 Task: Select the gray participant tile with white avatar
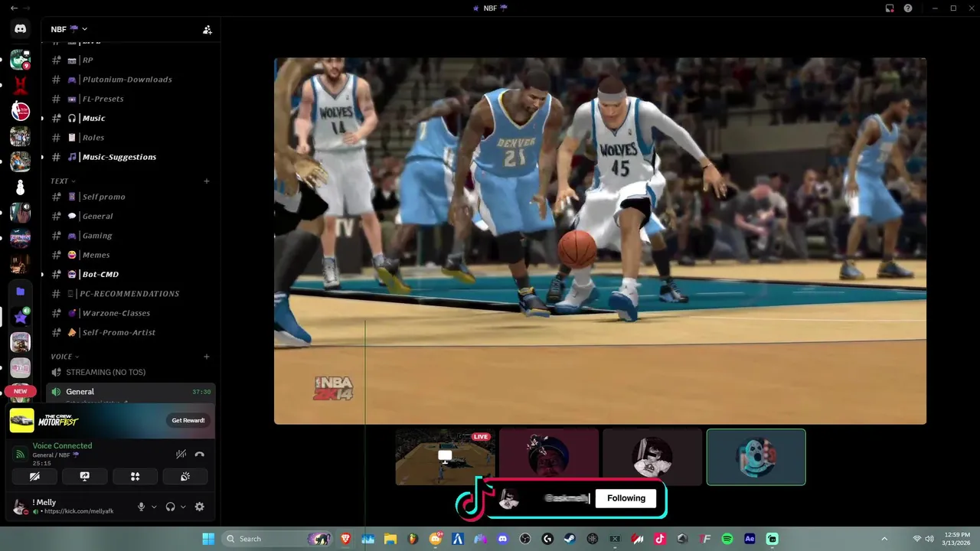pos(652,457)
